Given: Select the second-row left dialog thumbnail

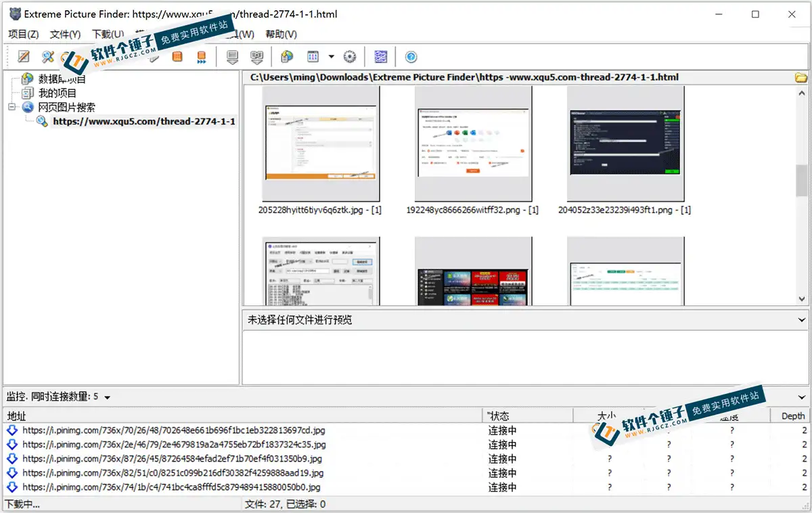Looking at the screenshot, I should tap(321, 271).
